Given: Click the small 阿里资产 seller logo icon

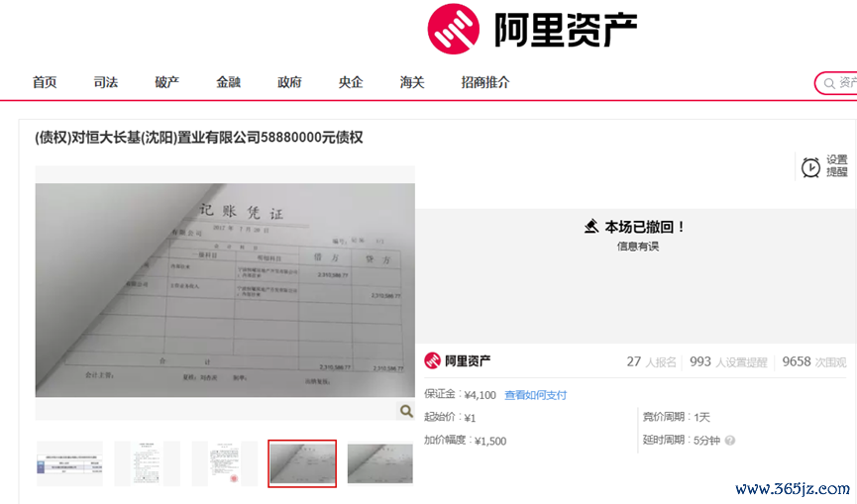Looking at the screenshot, I should pos(432,361).
